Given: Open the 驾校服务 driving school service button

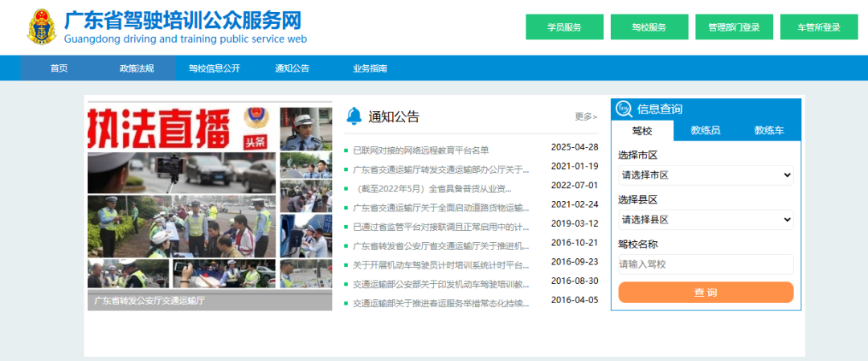Looking at the screenshot, I should (649, 27).
